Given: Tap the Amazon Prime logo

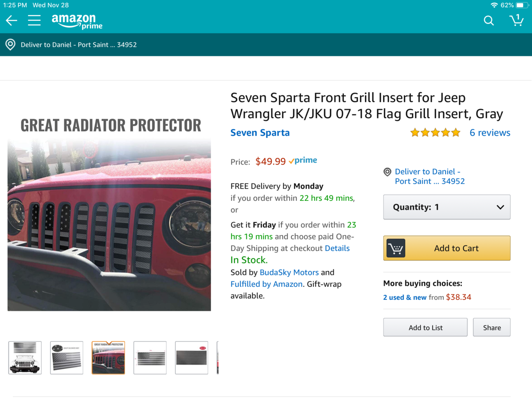Looking at the screenshot, I should coord(77,21).
